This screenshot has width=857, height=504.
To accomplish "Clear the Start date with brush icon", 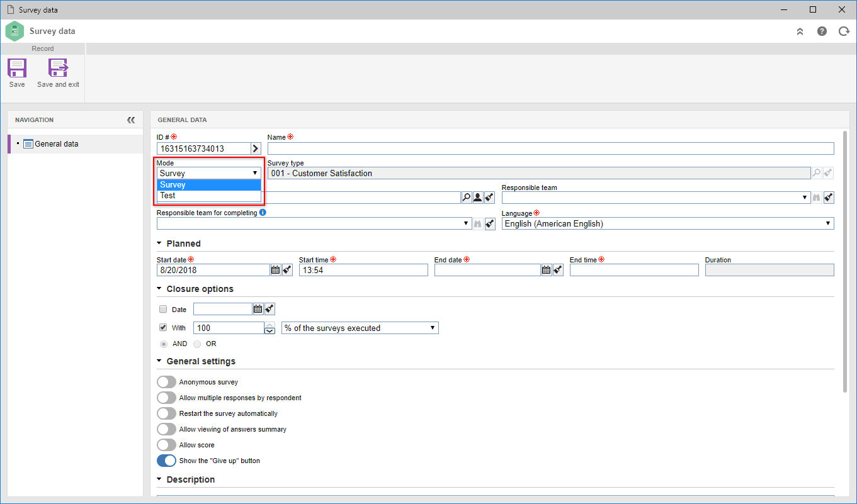I will (x=287, y=270).
